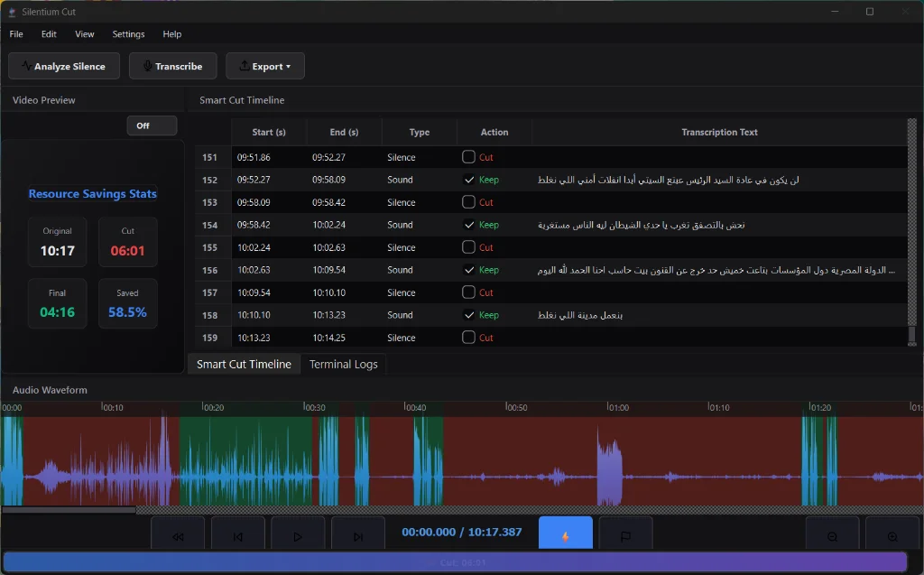Click the Transcribe button
Screen dimensions: 924x575
point(172,66)
